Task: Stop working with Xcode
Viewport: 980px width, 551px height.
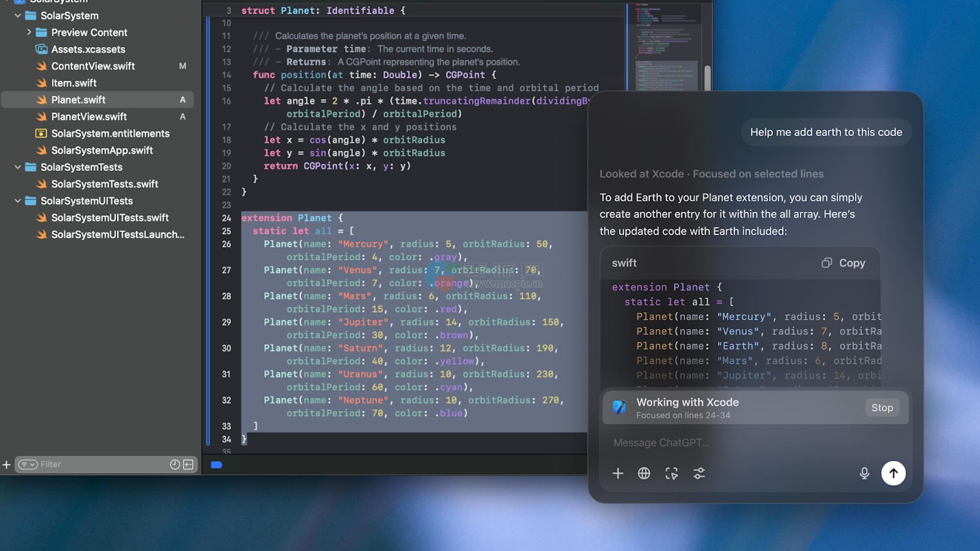Action: pos(882,408)
